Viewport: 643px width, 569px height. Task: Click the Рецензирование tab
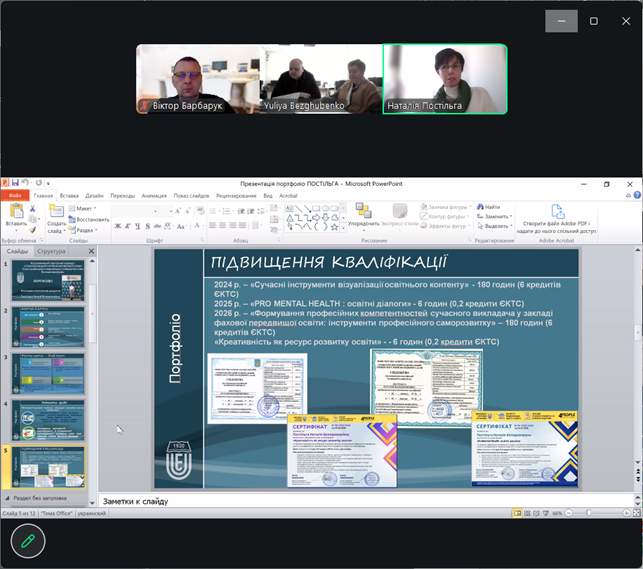pyautogui.click(x=236, y=196)
